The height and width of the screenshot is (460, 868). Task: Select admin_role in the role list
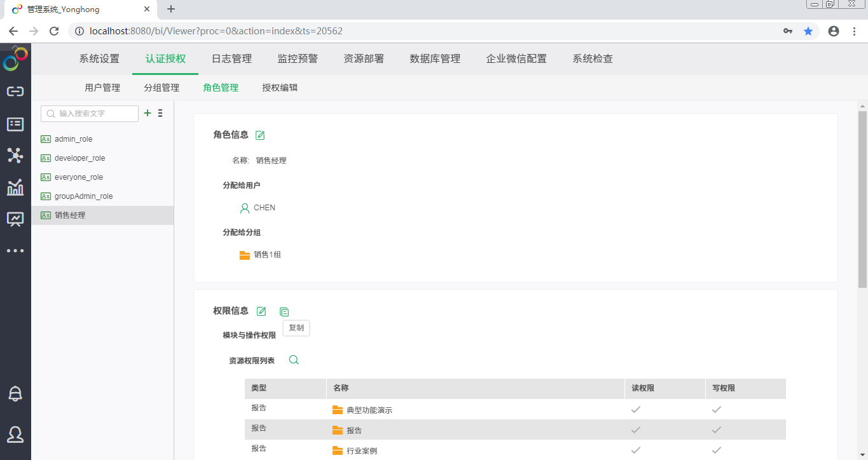[73, 139]
